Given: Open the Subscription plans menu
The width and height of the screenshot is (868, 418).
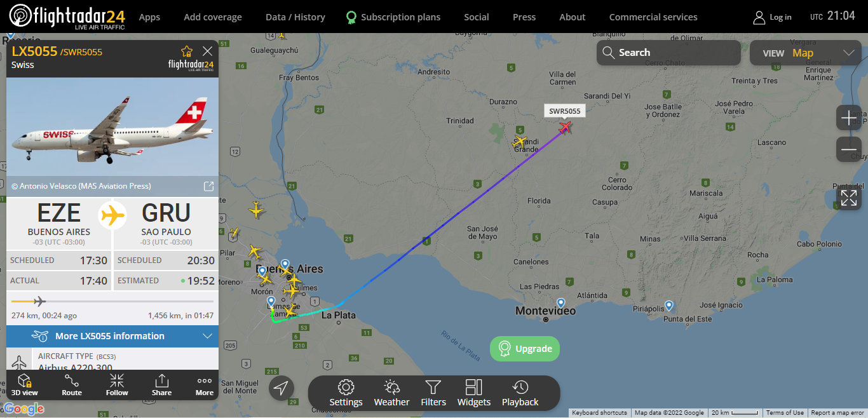Looking at the screenshot, I should tap(393, 17).
